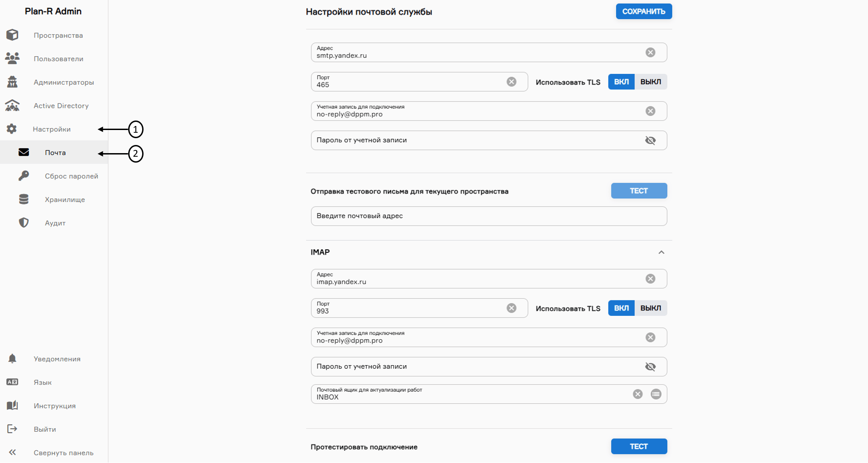Select the Почта submenu item
The image size is (868, 463).
click(55, 153)
